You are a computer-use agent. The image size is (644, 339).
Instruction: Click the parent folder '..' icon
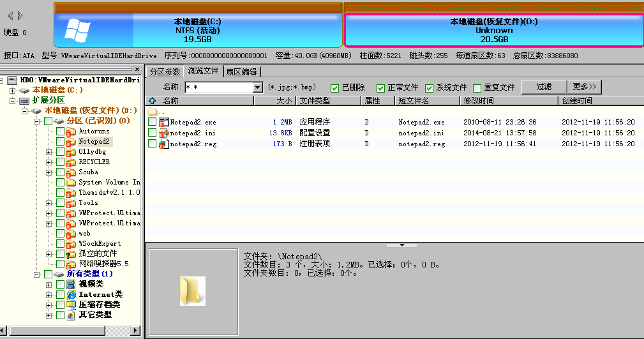tap(152, 112)
